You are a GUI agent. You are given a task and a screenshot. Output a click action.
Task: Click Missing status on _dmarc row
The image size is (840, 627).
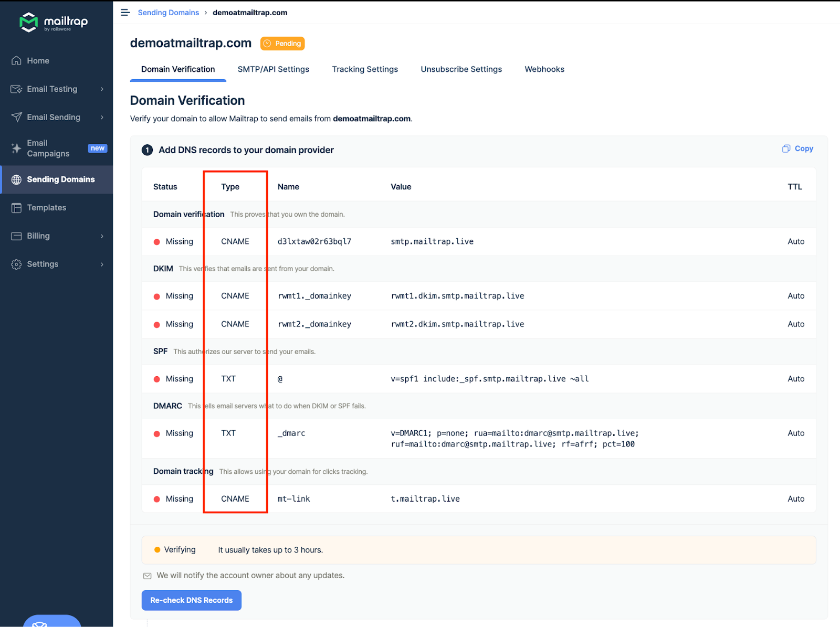click(x=173, y=433)
